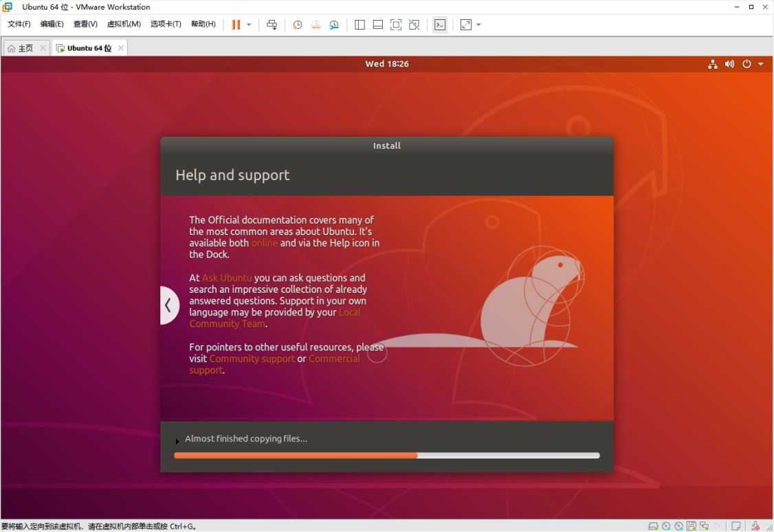Screen dimensions: 774x532
Task: Click the message log note icon
Action: [x=736, y=526]
